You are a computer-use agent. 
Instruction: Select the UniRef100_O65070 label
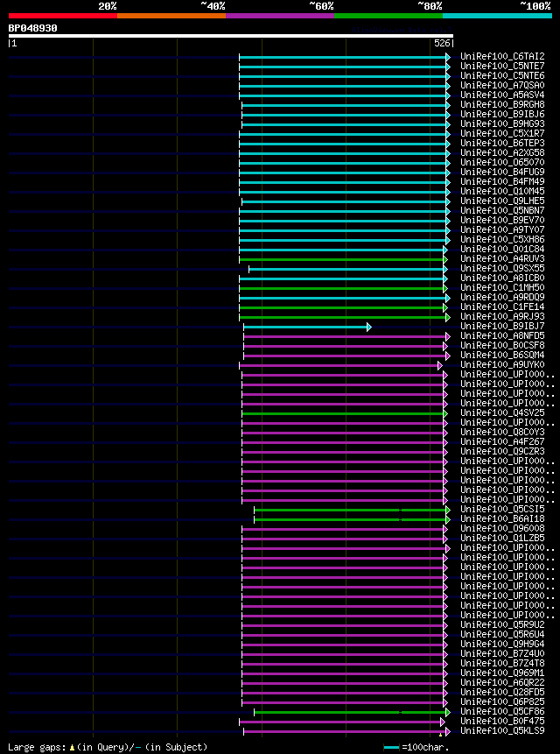tap(502, 163)
